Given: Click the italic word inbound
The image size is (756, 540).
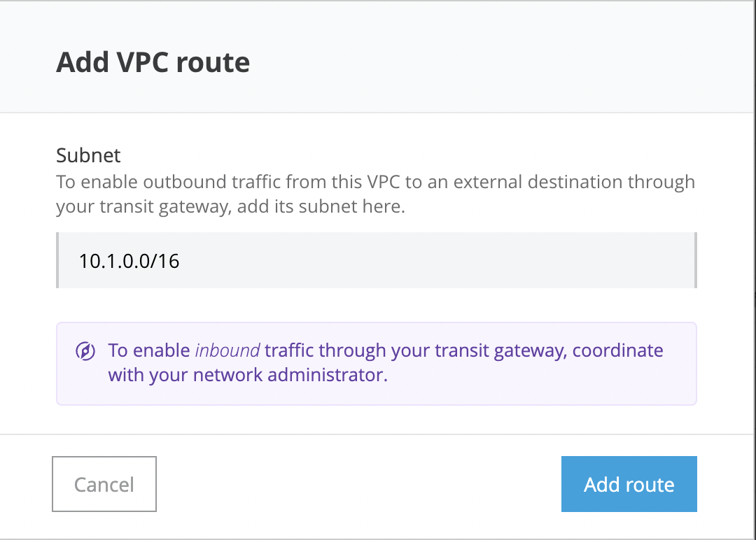Looking at the screenshot, I should pyautogui.click(x=227, y=350).
